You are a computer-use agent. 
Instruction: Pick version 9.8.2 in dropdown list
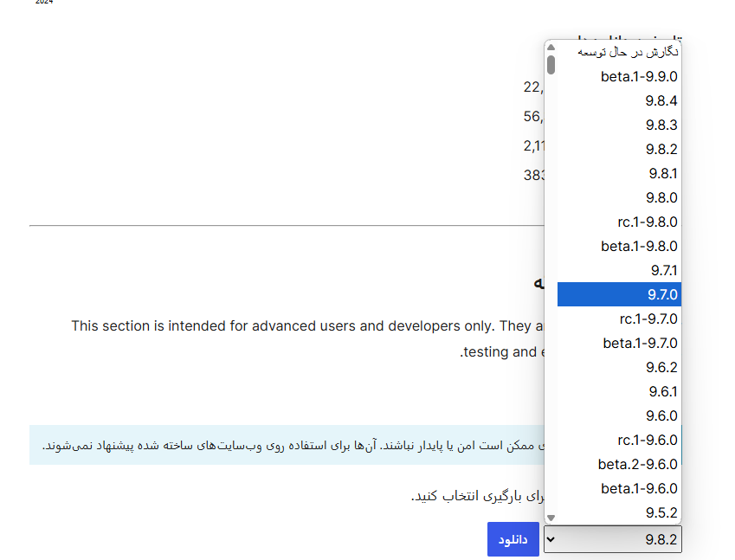pos(619,149)
